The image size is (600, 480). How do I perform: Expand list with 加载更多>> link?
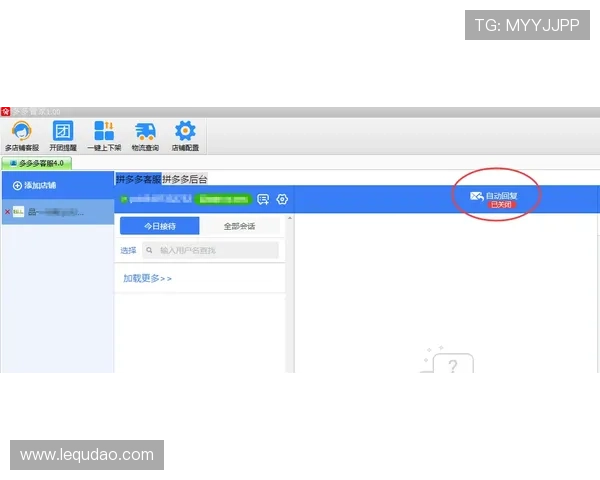pos(148,278)
